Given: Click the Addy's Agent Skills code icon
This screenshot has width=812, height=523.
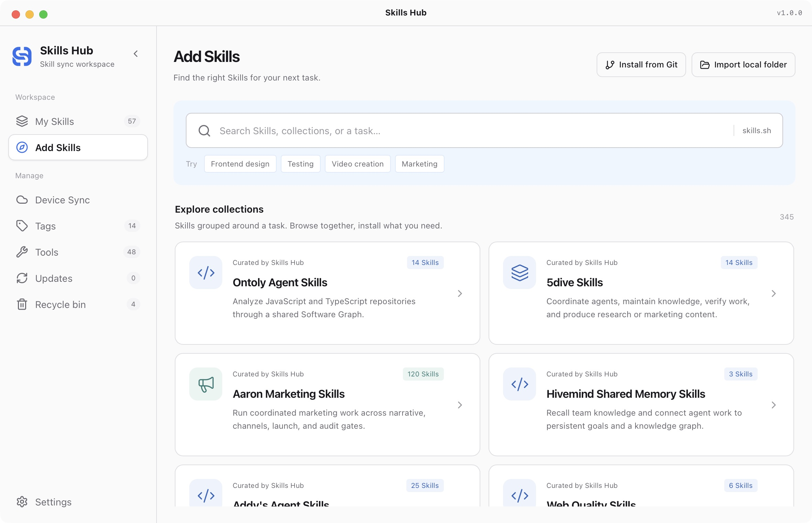Looking at the screenshot, I should coord(206,493).
